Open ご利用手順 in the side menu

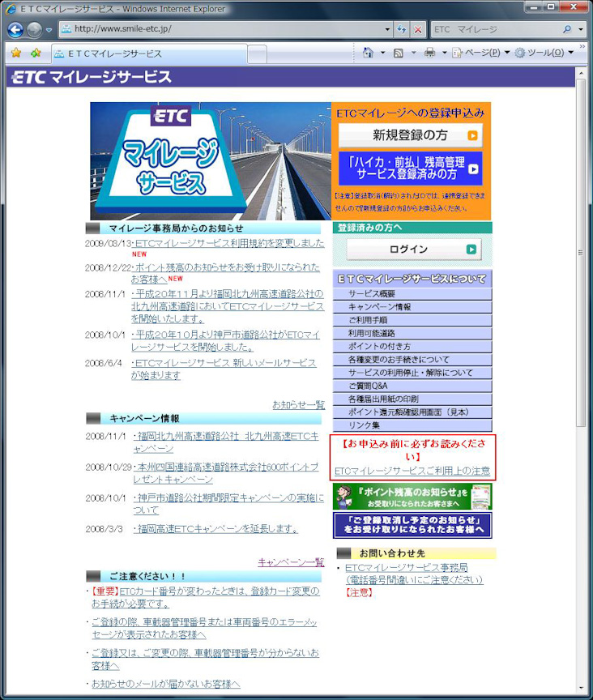(x=412, y=320)
